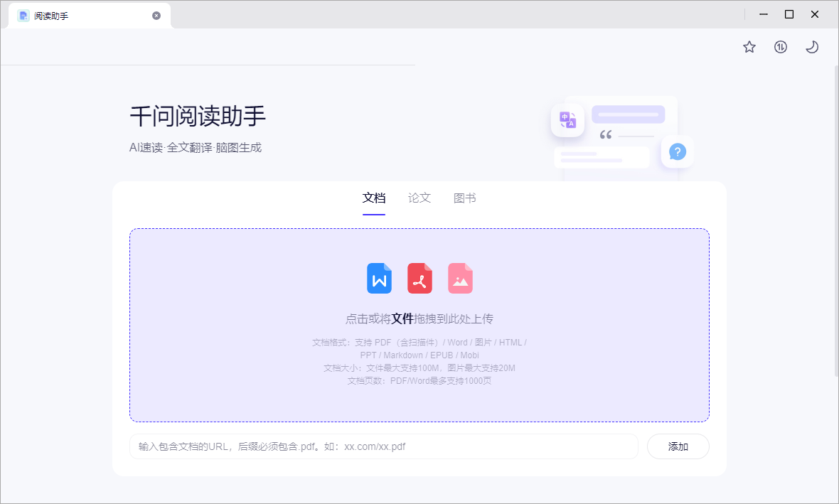The width and height of the screenshot is (839, 504).
Task: Click the star favorite icon
Action: pos(749,46)
